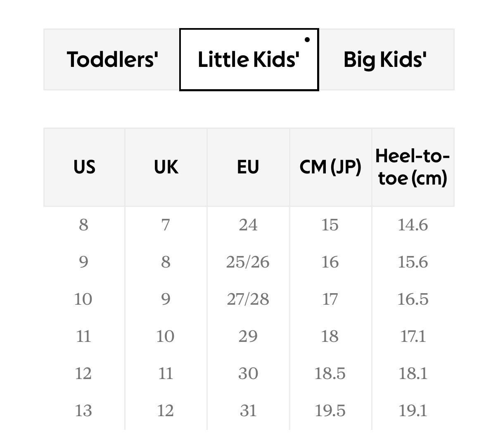Image resolution: width=498 pixels, height=448 pixels.
Task: Select US size 8 cell
Action: pyautogui.click(x=84, y=225)
